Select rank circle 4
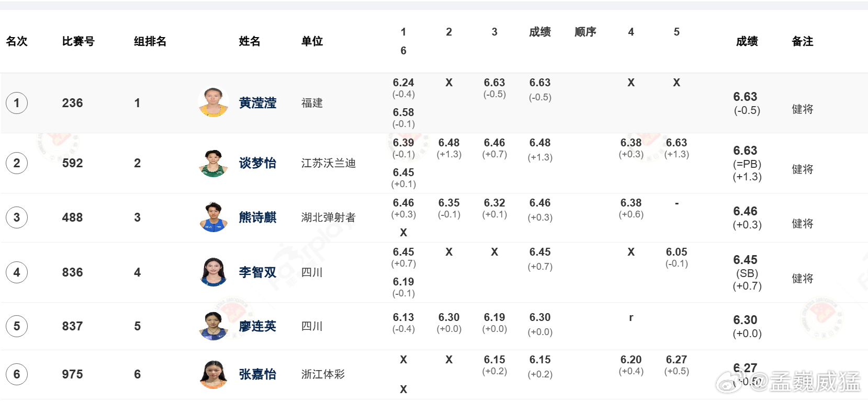Image resolution: width=868 pixels, height=402 pixels. click(17, 272)
